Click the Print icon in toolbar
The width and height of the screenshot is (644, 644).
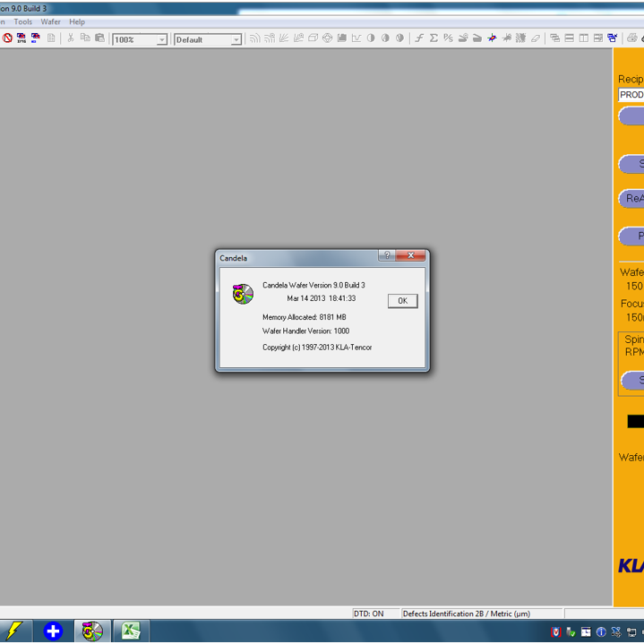(632, 39)
